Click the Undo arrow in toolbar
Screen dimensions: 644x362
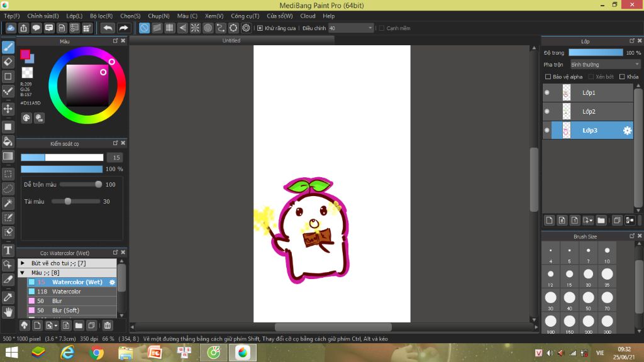click(x=108, y=28)
